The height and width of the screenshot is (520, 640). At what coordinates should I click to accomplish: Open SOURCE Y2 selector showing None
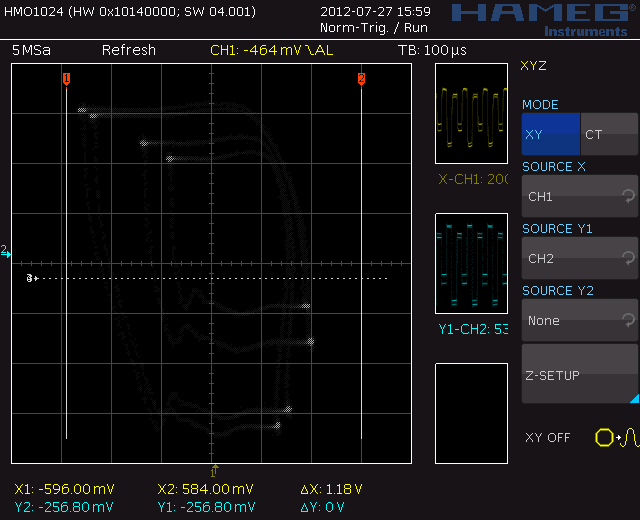coord(578,321)
